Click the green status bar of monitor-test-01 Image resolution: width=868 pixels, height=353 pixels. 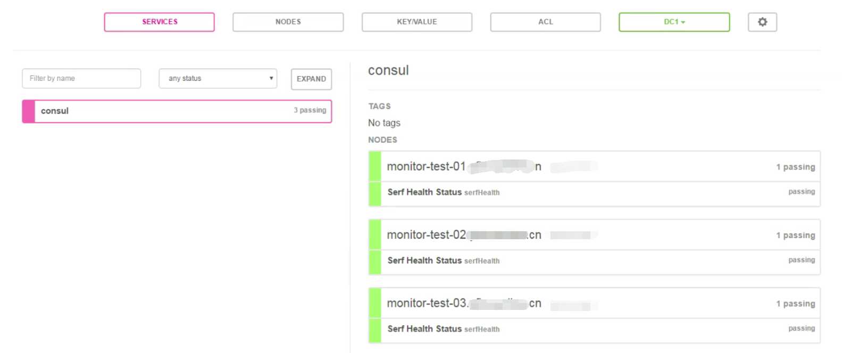(375, 167)
